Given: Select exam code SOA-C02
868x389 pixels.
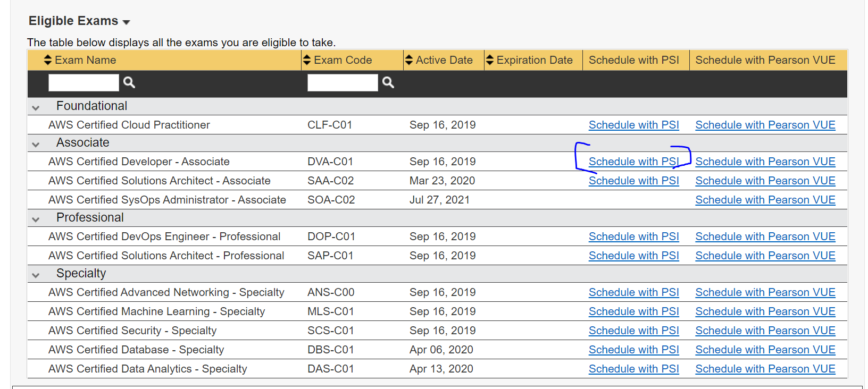Looking at the screenshot, I should pos(331,200).
